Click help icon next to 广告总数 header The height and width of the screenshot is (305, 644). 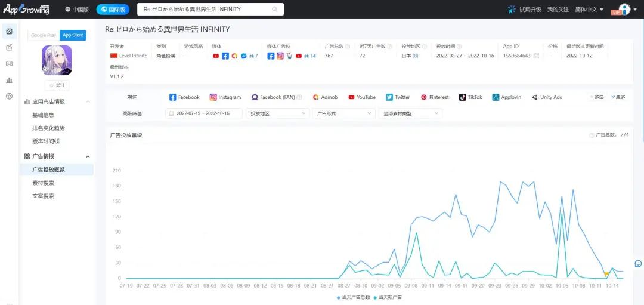(348, 47)
